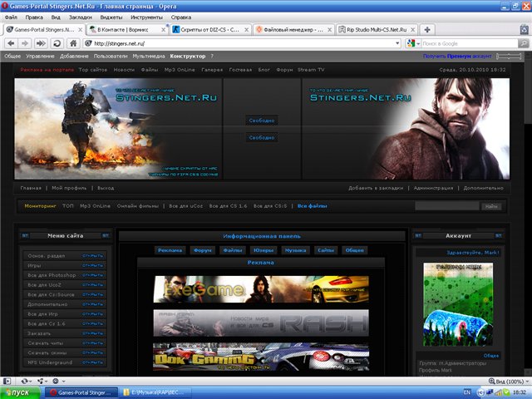The width and height of the screenshot is (532, 399).
Task: Toggle the Opera side panel icon
Action: 7,382
